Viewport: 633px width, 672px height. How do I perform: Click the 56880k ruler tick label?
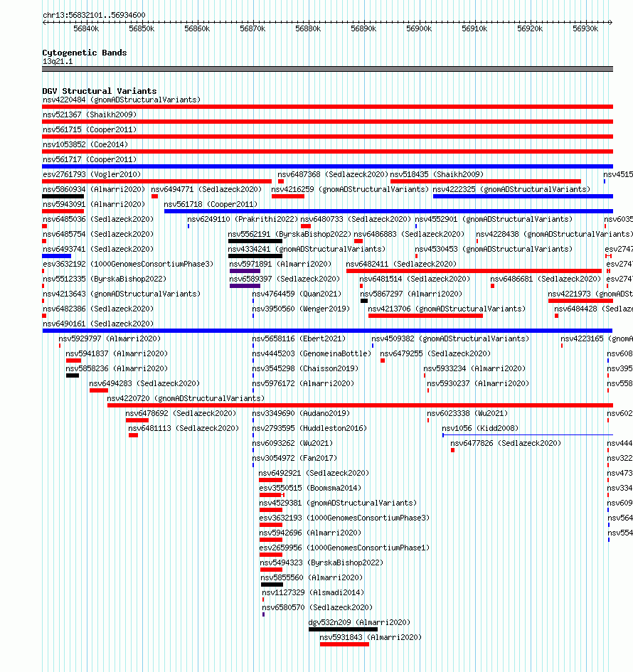point(308,28)
